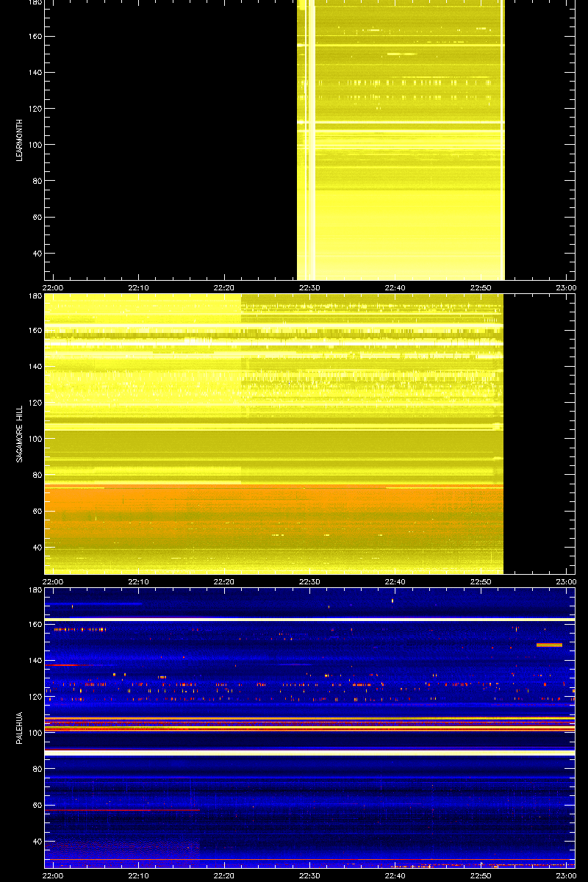Click the PALEHUA station axis label
This screenshot has width=588, height=882.
coord(21,728)
